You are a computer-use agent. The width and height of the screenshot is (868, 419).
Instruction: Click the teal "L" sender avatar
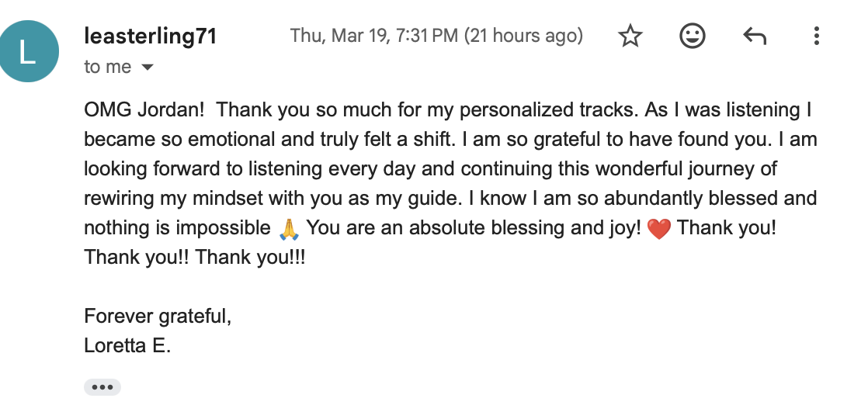click(x=28, y=50)
